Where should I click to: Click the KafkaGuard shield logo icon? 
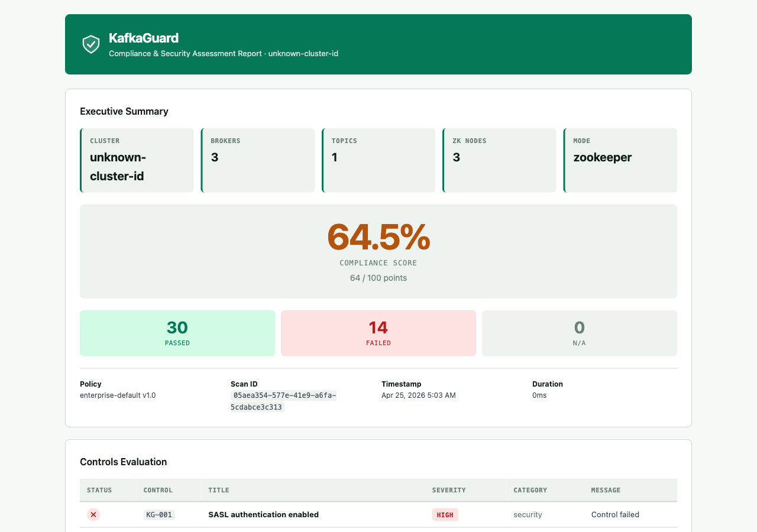point(91,44)
